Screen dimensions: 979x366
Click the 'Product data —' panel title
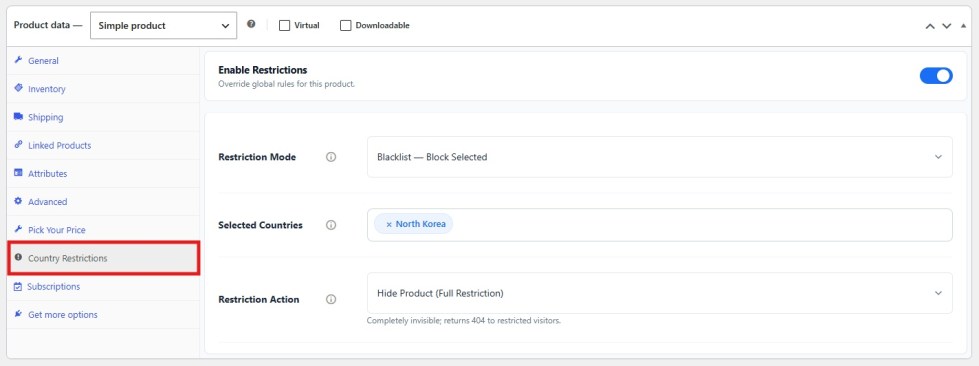(48, 26)
